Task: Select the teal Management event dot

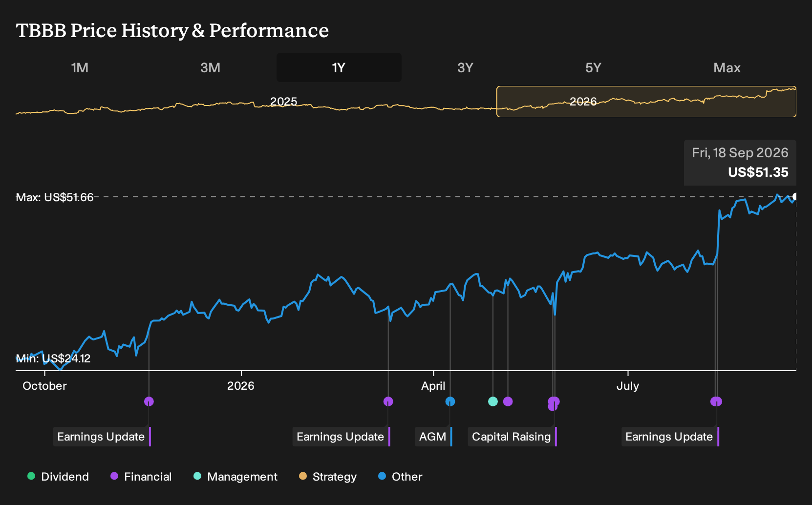Action: [493, 401]
